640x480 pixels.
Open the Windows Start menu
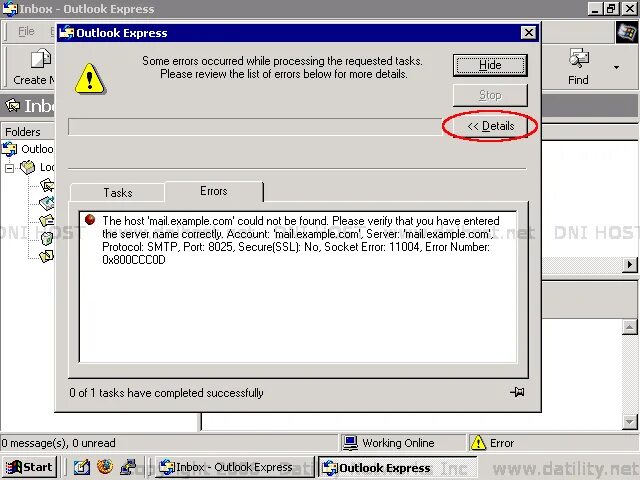[x=29, y=467]
